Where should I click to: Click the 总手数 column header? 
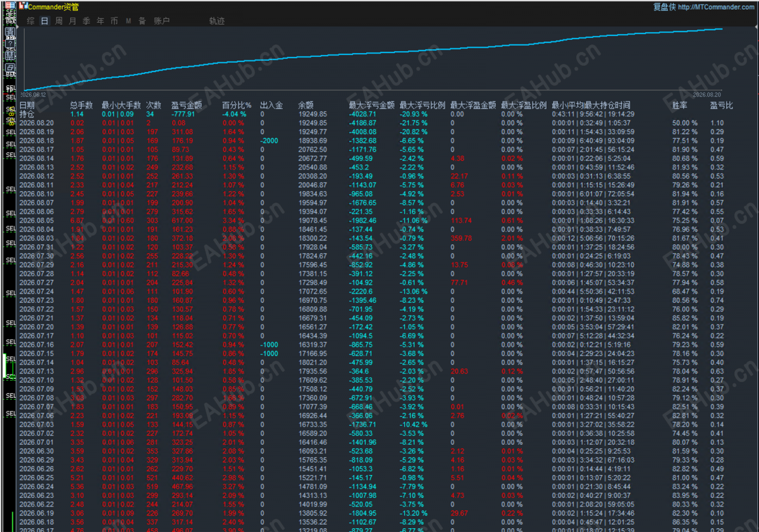[x=81, y=105]
